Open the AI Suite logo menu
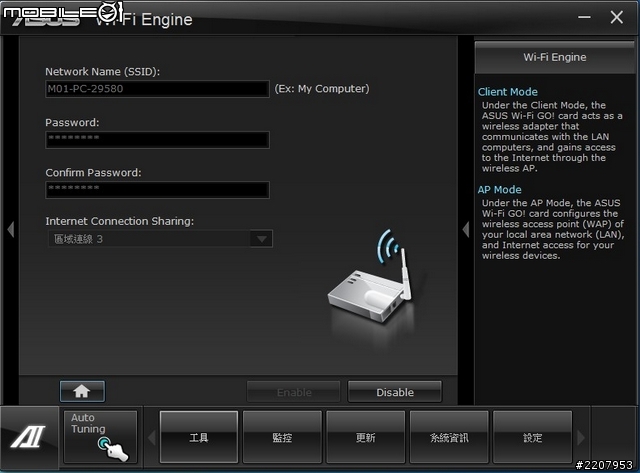 (29, 436)
